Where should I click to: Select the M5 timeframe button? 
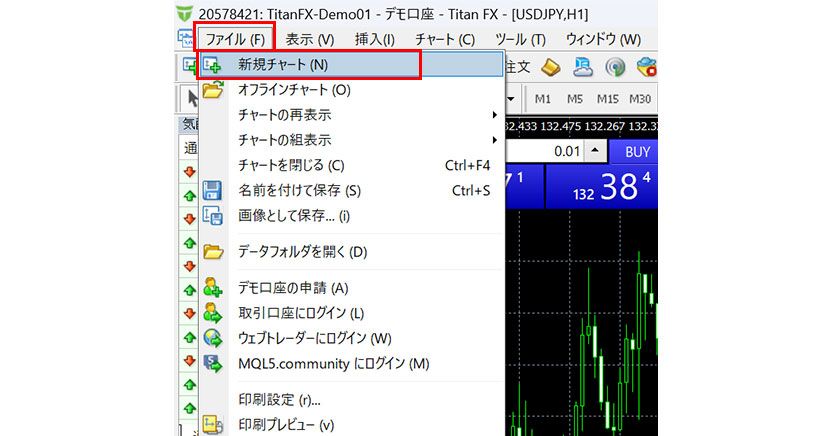(574, 99)
